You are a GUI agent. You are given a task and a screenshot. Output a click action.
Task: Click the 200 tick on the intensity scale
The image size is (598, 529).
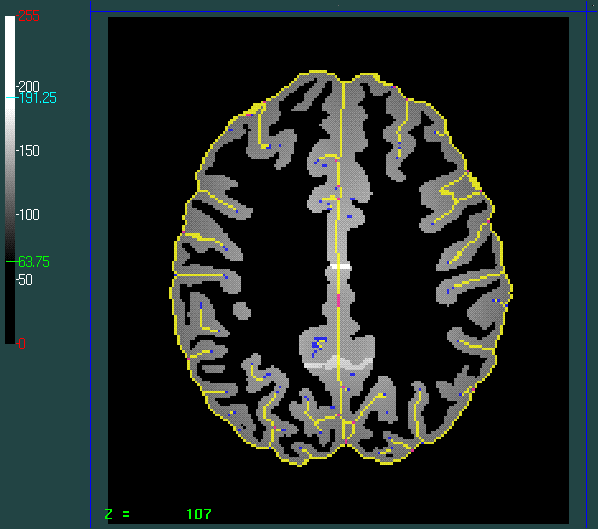(29, 86)
